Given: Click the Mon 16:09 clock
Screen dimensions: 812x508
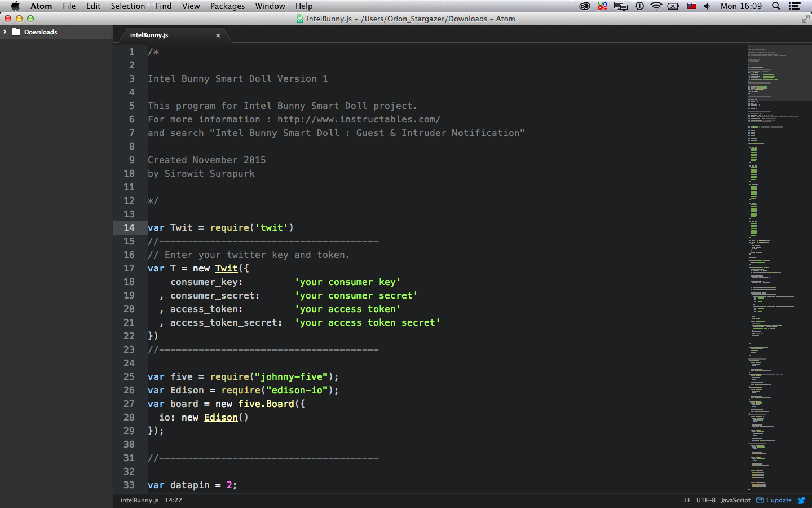Looking at the screenshot, I should pyautogui.click(x=741, y=6).
